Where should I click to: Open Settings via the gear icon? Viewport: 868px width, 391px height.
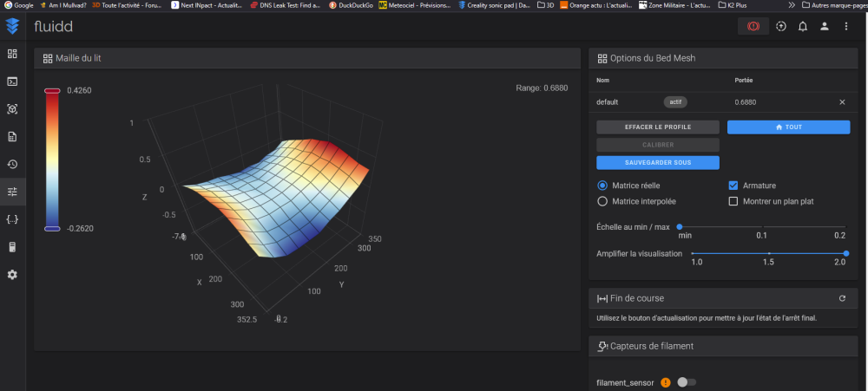click(12, 274)
